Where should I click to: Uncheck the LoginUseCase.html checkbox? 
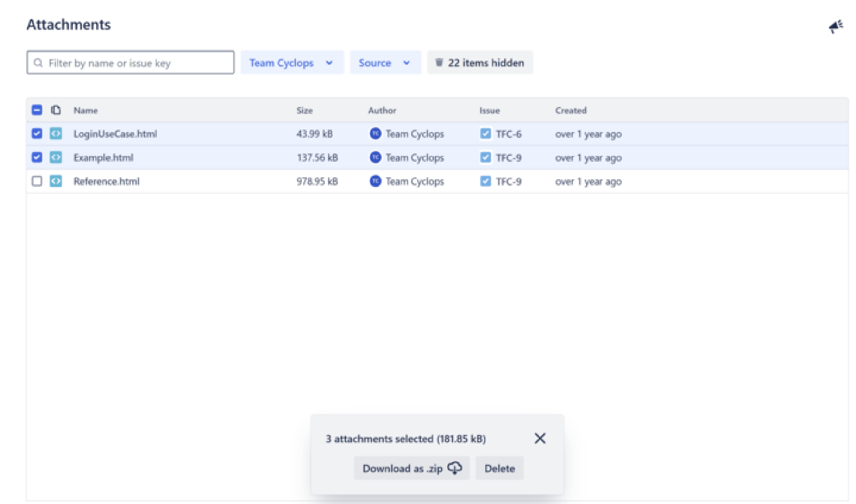pyautogui.click(x=37, y=134)
